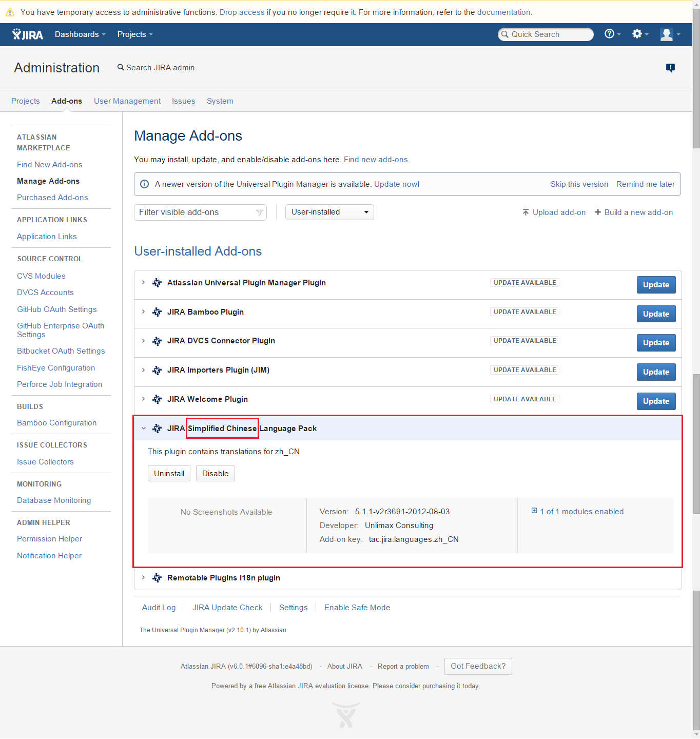Click the Upload add-on arrow icon
The image size is (700, 739).
[526, 212]
